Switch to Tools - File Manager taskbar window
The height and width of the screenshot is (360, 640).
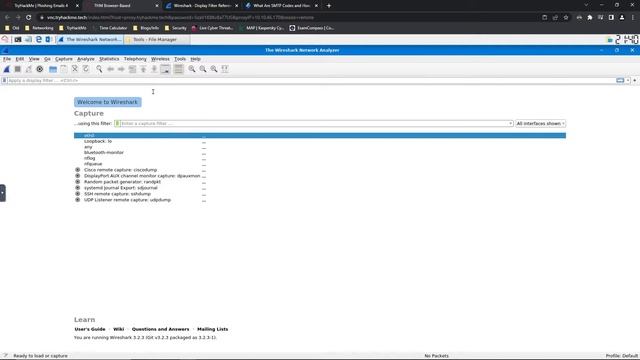156,40
